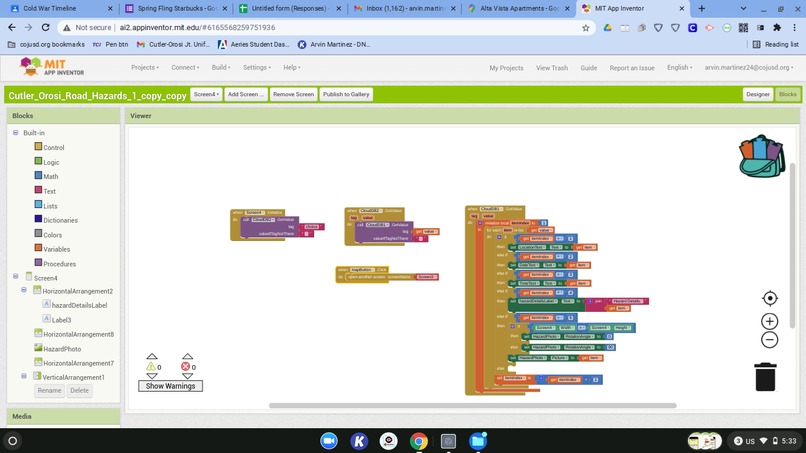Open the backpack icon in the viewer

click(x=762, y=156)
